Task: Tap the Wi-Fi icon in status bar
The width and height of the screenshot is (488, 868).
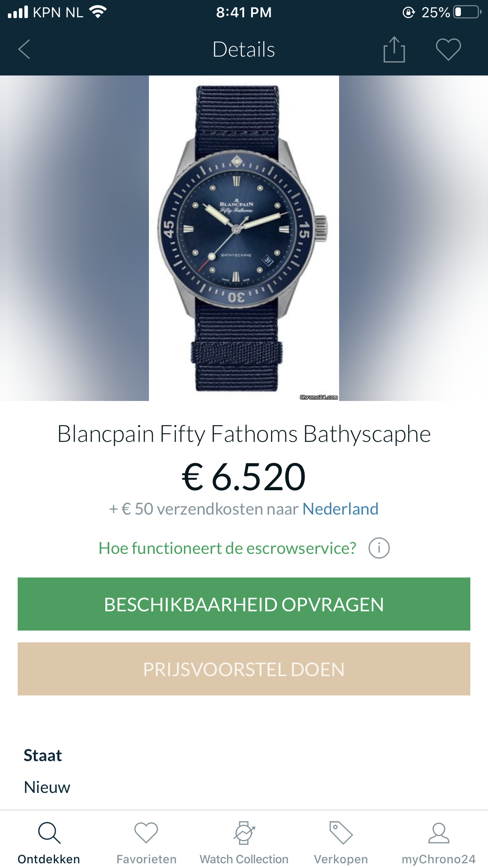Action: (x=98, y=12)
